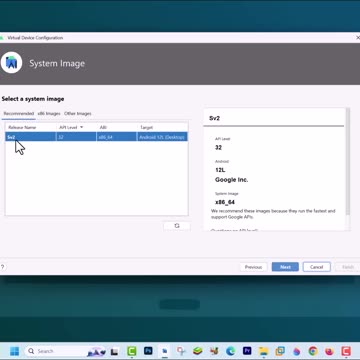Click the Android Studio logo in System Image header

point(11,63)
